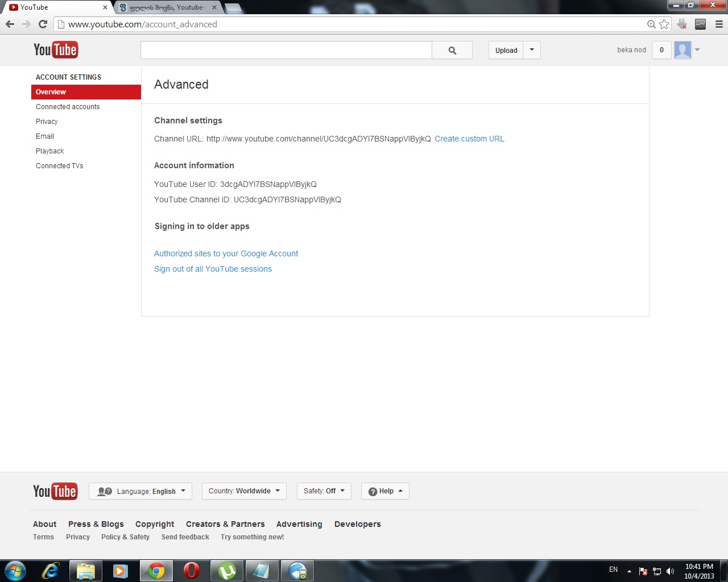Viewport: 728px width, 582px height.
Task: Expand the Help menu in the footer
Action: click(385, 491)
